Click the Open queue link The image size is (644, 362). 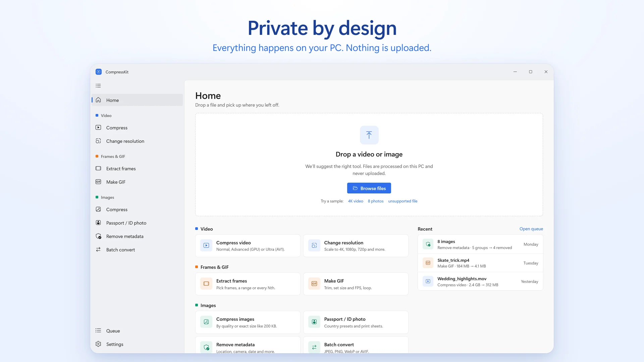tap(531, 229)
